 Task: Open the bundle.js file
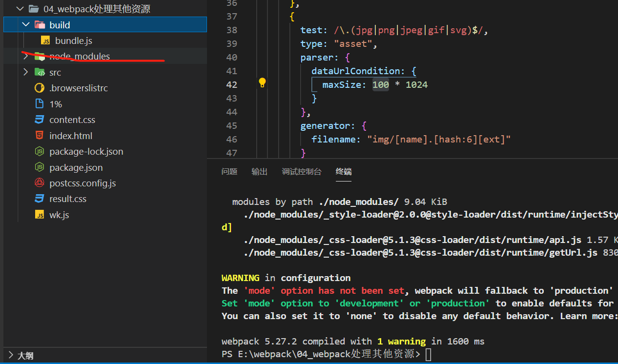[x=74, y=40]
